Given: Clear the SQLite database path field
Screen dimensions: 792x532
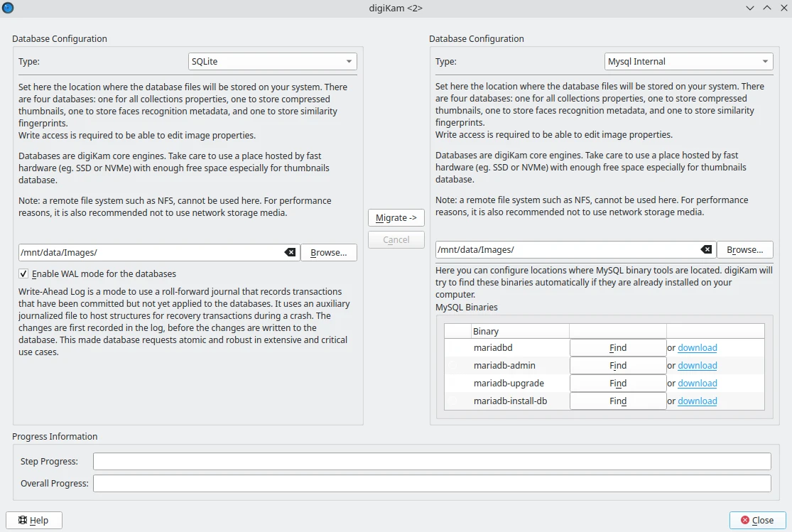Looking at the screenshot, I should click(290, 252).
